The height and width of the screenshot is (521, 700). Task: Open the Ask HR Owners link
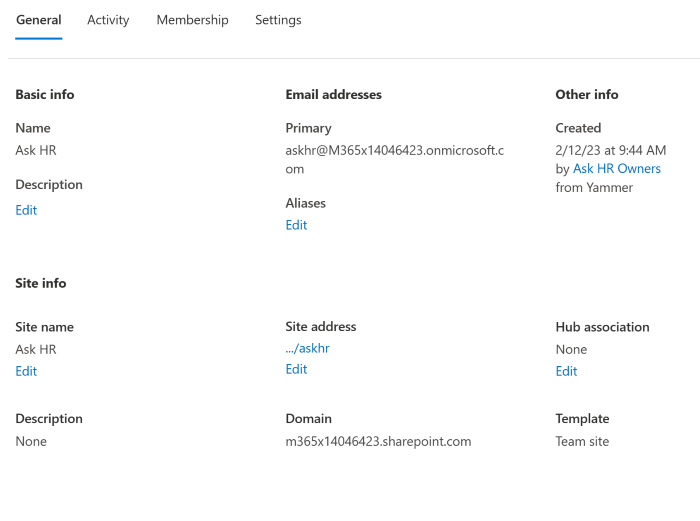coord(617,169)
